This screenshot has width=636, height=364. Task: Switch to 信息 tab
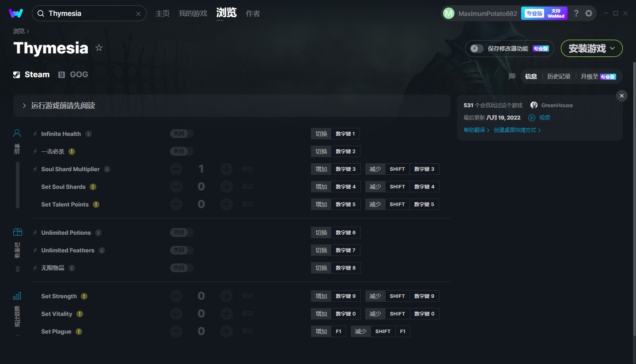[x=531, y=76]
